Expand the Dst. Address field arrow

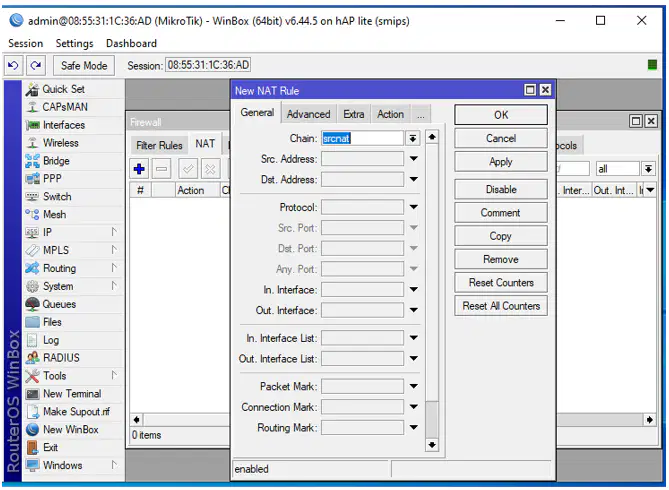point(413,179)
